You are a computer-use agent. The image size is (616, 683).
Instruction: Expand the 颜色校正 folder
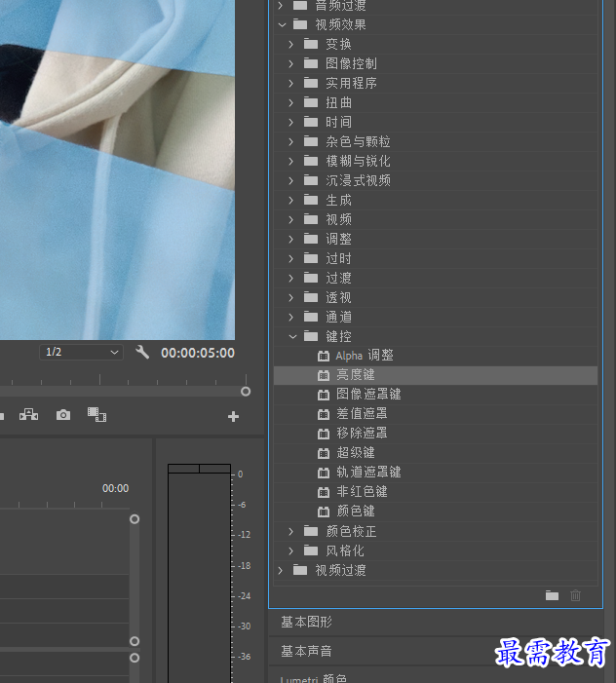tap(291, 531)
